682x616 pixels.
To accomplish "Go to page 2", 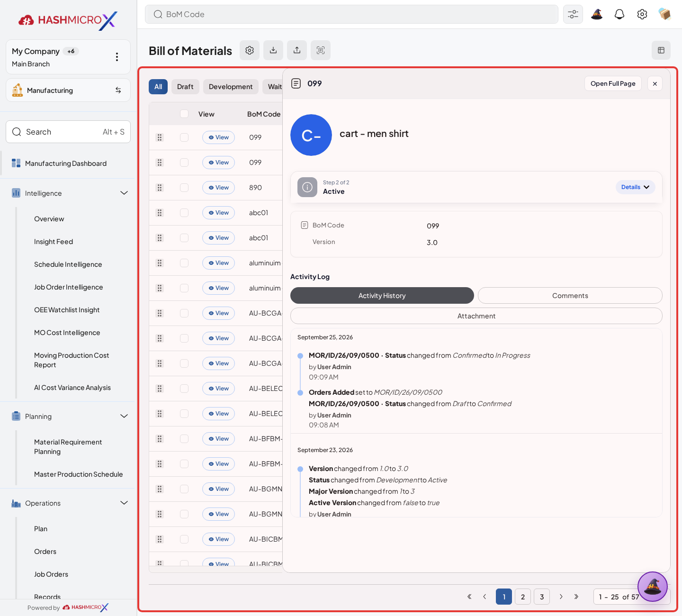I will tap(523, 597).
